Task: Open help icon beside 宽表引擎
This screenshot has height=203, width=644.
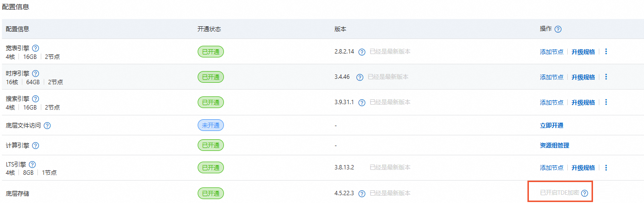Action: point(35,48)
